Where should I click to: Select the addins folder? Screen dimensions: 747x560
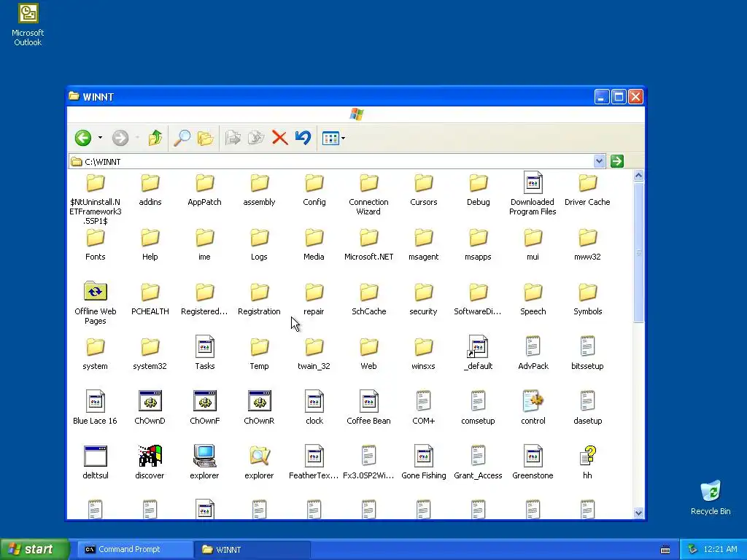pyautogui.click(x=150, y=190)
